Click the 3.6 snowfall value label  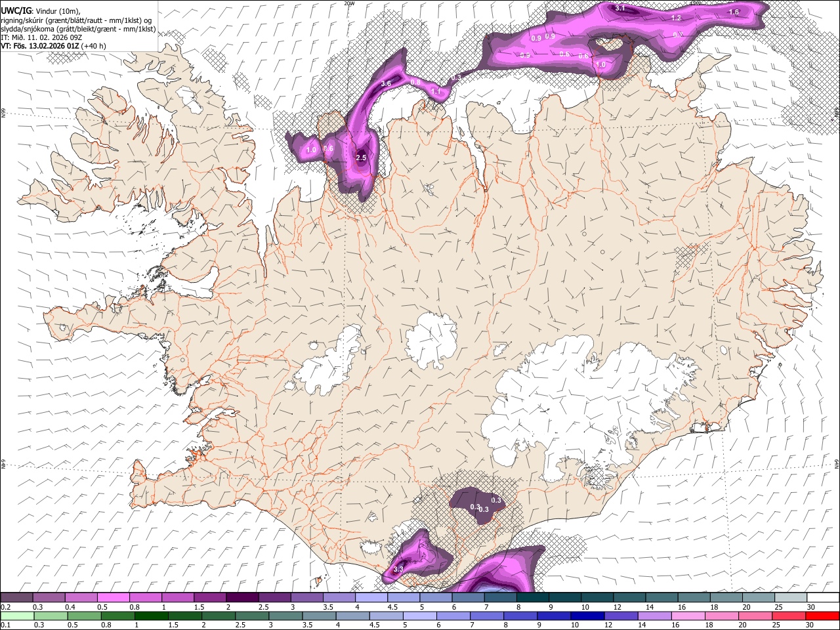386,83
